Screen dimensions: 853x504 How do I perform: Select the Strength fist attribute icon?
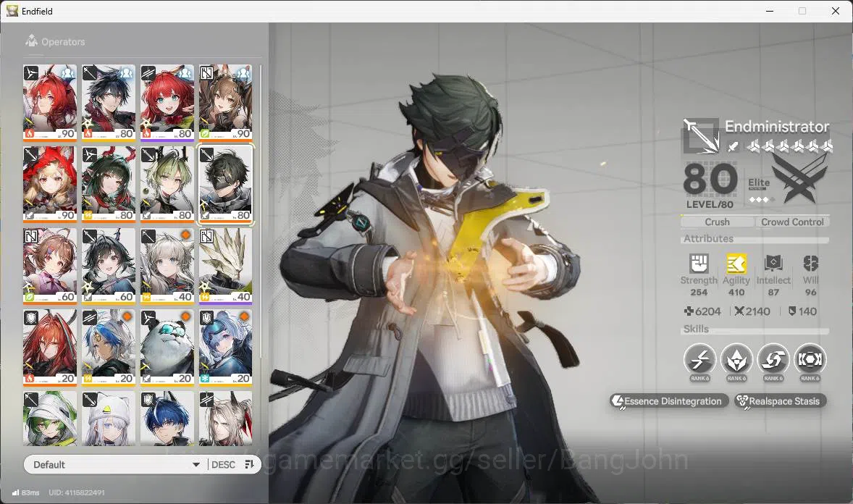(x=699, y=264)
